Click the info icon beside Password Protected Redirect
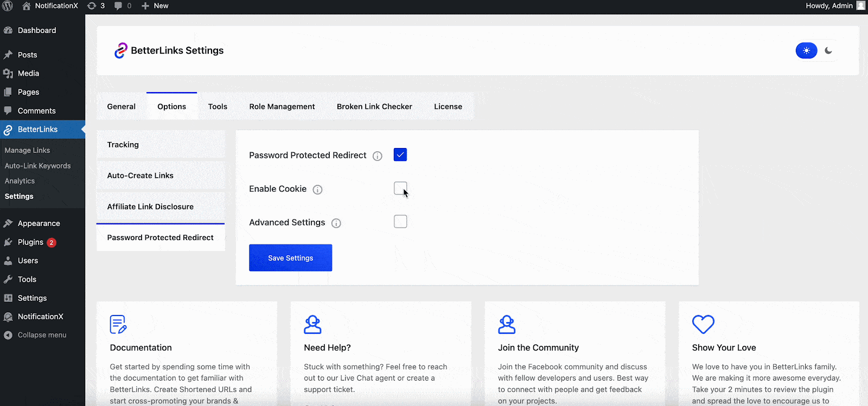Image resolution: width=868 pixels, height=406 pixels. pos(378,156)
